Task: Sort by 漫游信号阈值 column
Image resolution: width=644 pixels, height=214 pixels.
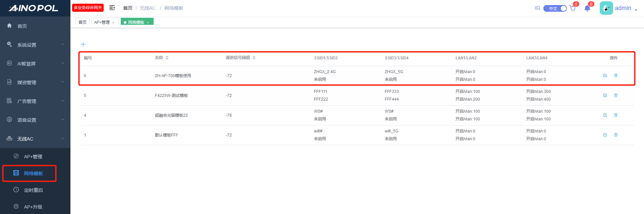Action: tap(254, 58)
